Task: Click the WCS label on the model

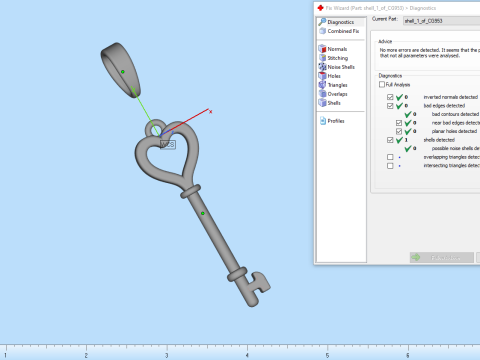Action: pyautogui.click(x=168, y=145)
